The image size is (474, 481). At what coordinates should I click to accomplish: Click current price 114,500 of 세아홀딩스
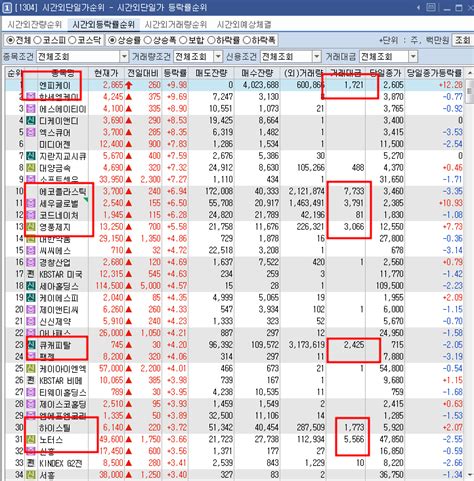pyautogui.click(x=110, y=286)
